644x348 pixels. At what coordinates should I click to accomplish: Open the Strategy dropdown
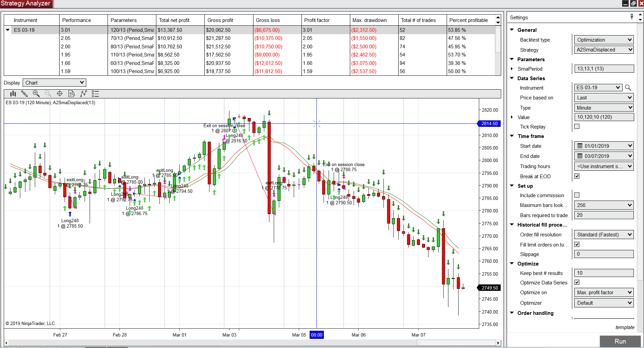(x=604, y=50)
